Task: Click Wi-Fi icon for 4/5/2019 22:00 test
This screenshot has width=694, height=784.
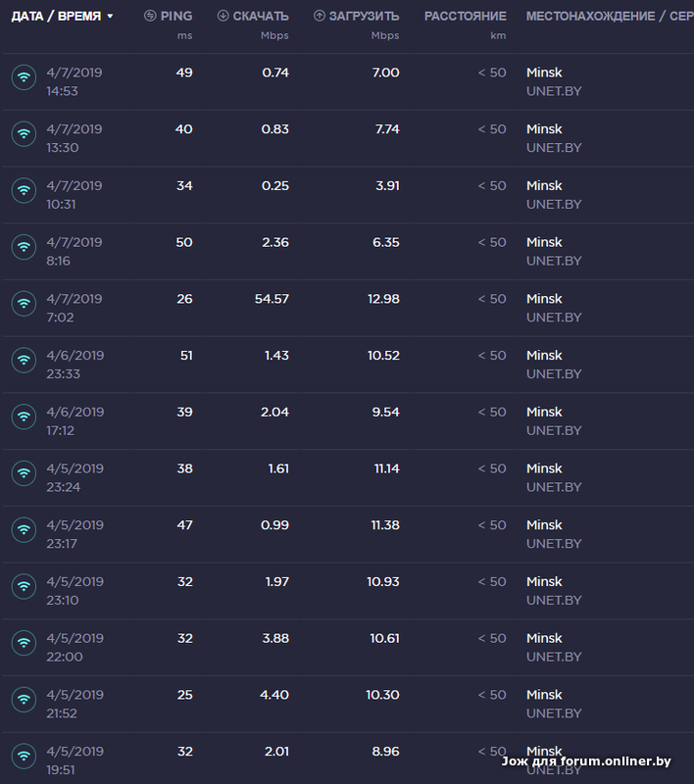Action: pyautogui.click(x=24, y=644)
